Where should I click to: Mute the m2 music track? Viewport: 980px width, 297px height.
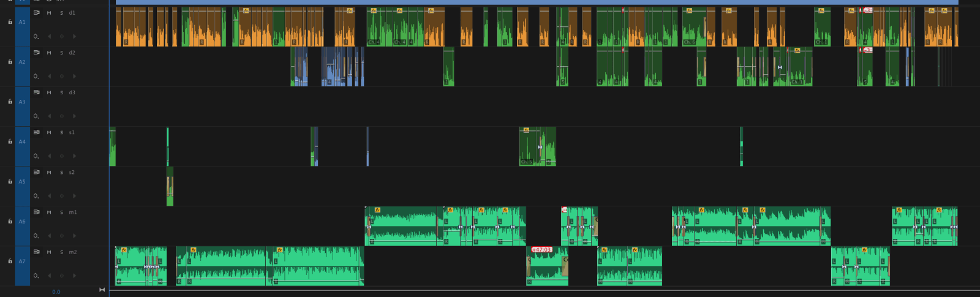pos(49,252)
